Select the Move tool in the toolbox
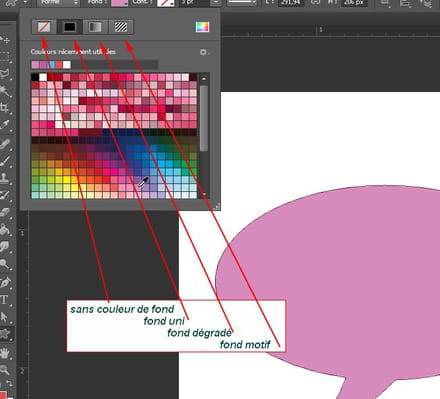The height and width of the screenshot is (399, 440). 5,40
